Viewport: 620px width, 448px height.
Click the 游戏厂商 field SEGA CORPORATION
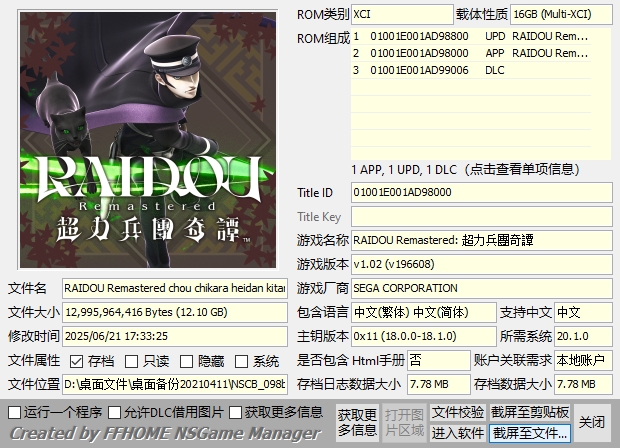pos(482,288)
